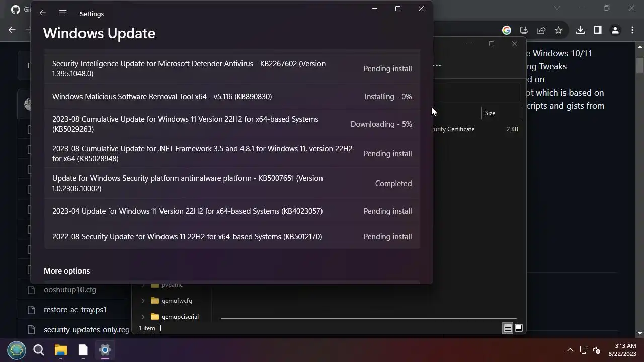The height and width of the screenshot is (362, 644).
Task: Click the 'More options' heading
Action: click(67, 271)
